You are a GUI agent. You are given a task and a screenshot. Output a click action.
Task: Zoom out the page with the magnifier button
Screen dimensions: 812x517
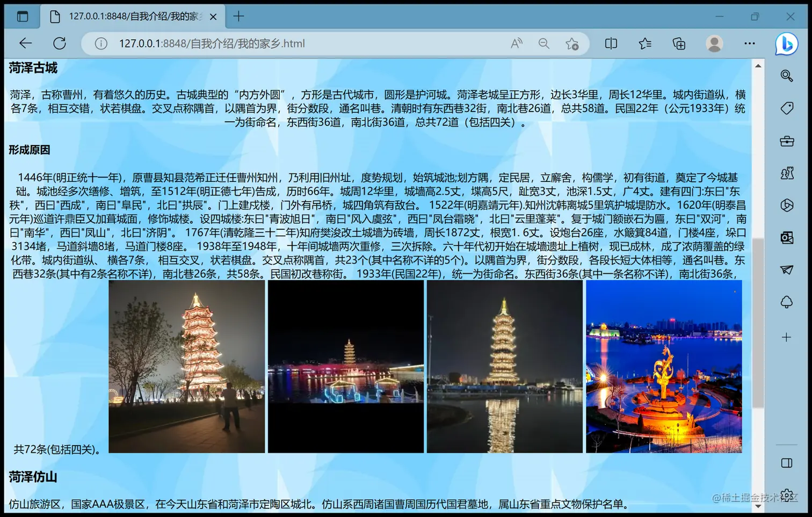(x=544, y=43)
